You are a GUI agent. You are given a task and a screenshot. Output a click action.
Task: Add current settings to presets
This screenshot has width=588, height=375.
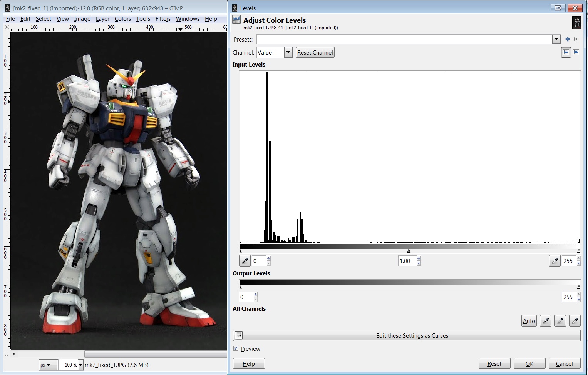click(x=568, y=39)
